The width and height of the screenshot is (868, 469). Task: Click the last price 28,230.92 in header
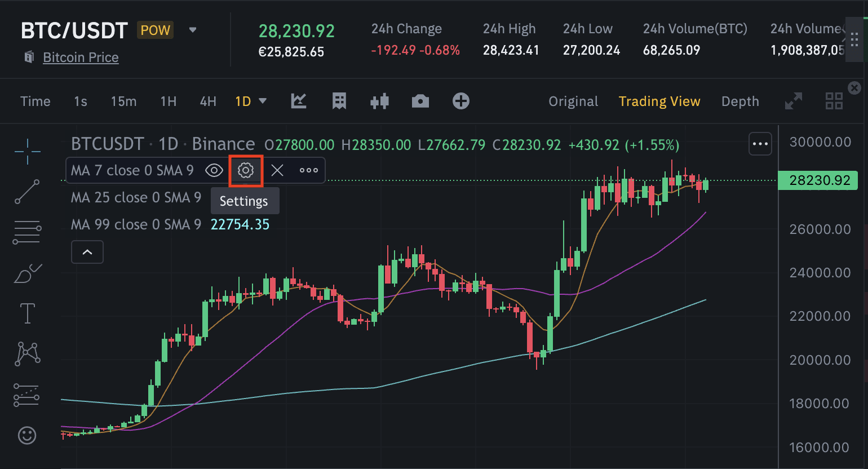tap(296, 31)
